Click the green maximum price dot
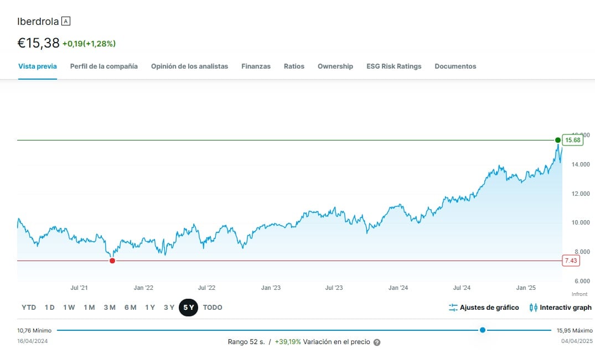The height and width of the screenshot is (364, 595). [x=558, y=140]
